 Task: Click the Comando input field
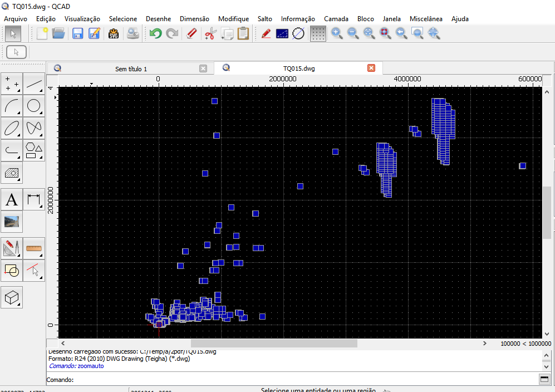pos(306,380)
